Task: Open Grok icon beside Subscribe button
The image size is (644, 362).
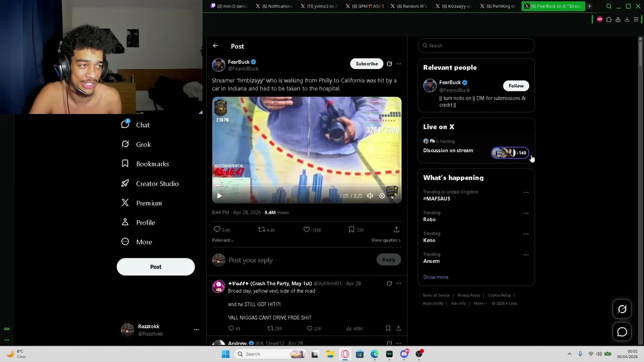Action: click(x=389, y=64)
